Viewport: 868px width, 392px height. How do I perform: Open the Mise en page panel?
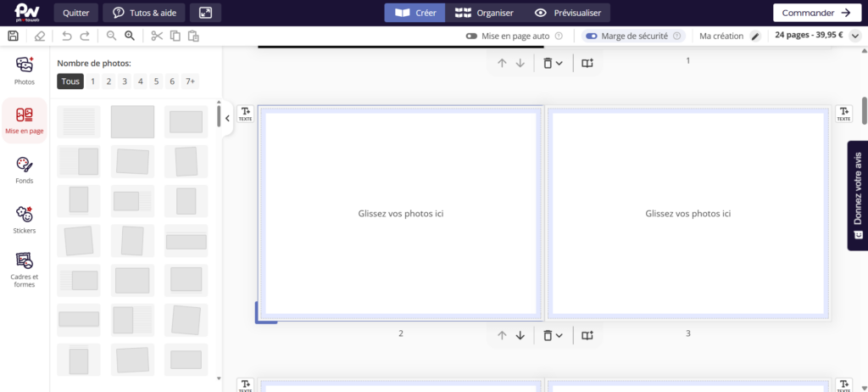[25, 120]
